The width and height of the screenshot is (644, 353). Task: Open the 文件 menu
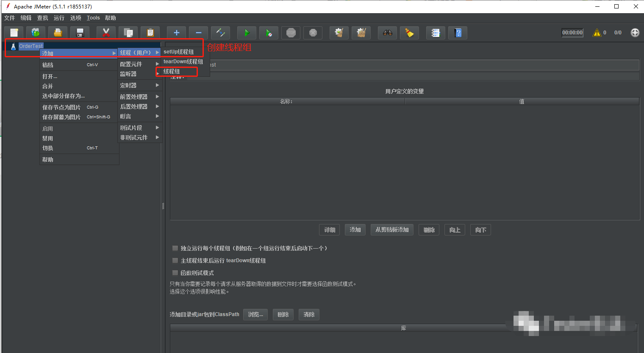click(x=9, y=18)
